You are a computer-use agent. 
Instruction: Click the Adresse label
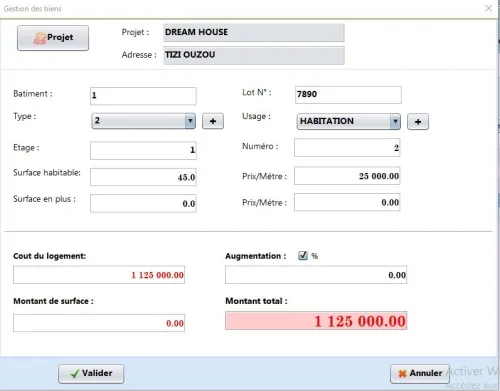coord(139,55)
